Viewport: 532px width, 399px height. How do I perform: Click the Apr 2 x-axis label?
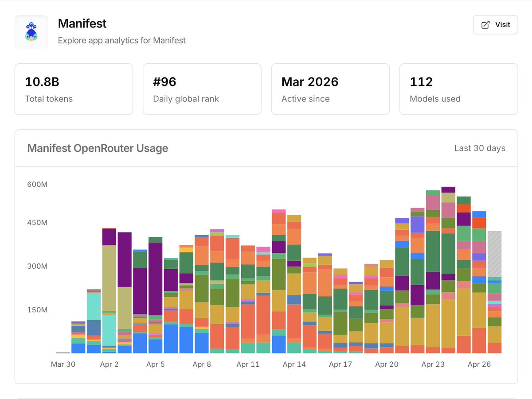click(109, 364)
